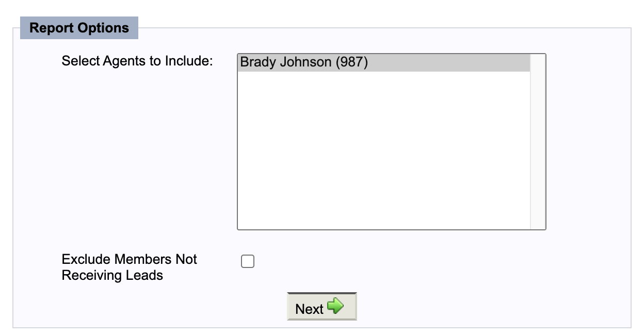Click the right-pointing green arrow

[335, 306]
